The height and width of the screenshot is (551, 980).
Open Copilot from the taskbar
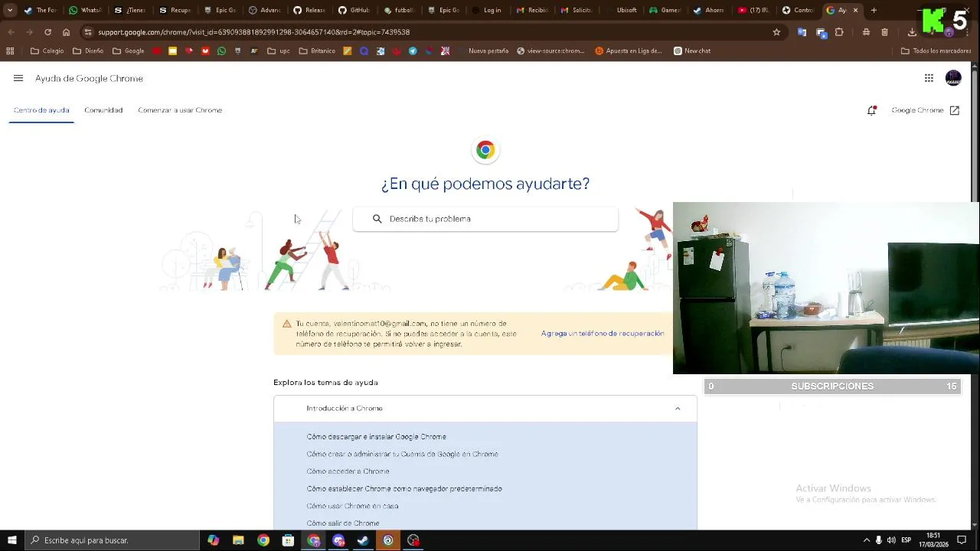click(213, 540)
